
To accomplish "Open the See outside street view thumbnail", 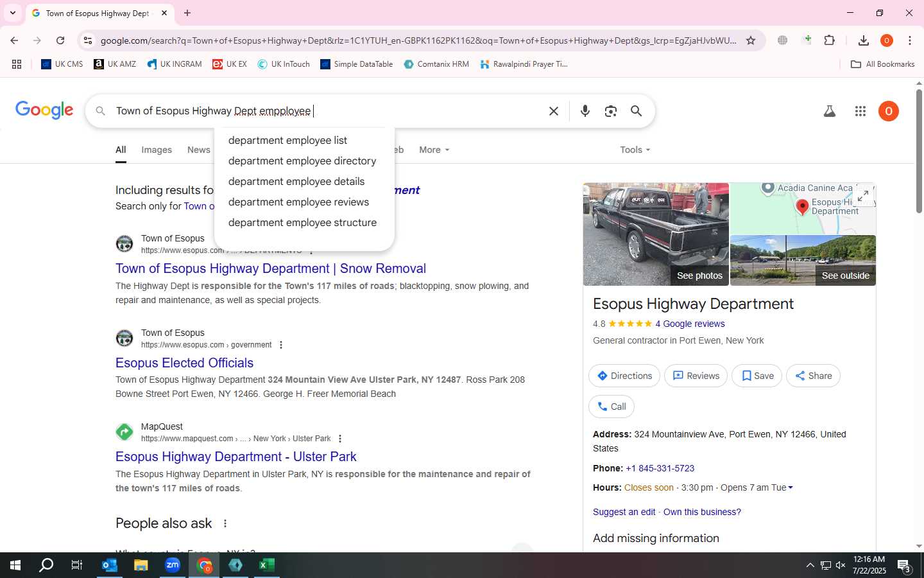I will (803, 261).
